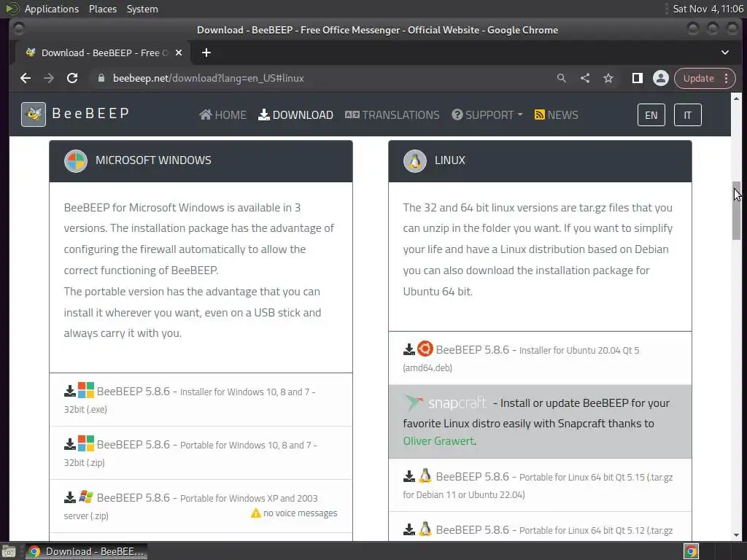Toggle the Chrome side panel icon
The image size is (747, 560).
tap(637, 78)
